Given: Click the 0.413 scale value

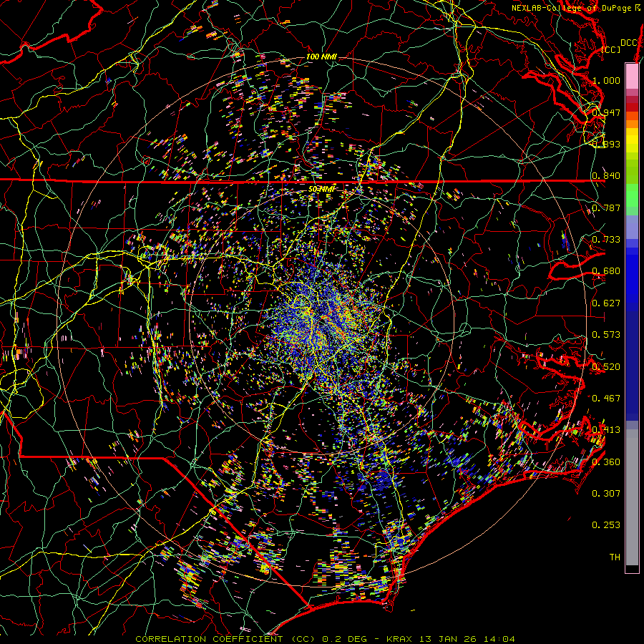Looking at the screenshot, I should (606, 430).
